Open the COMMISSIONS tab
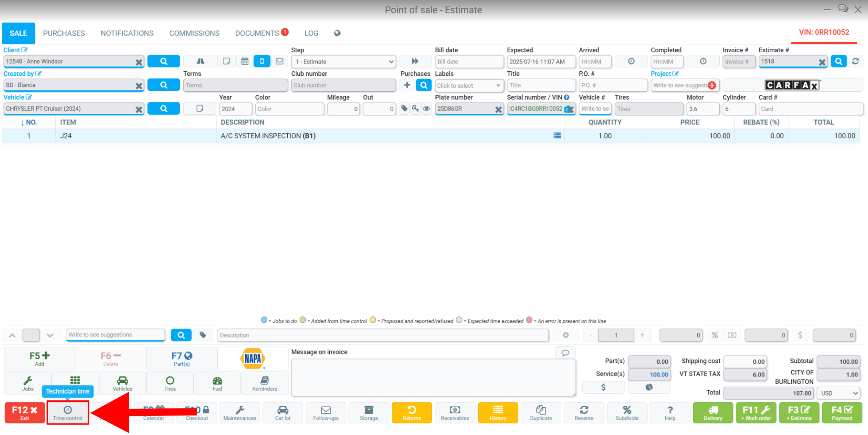Image resolution: width=868 pixels, height=435 pixels. coord(194,33)
